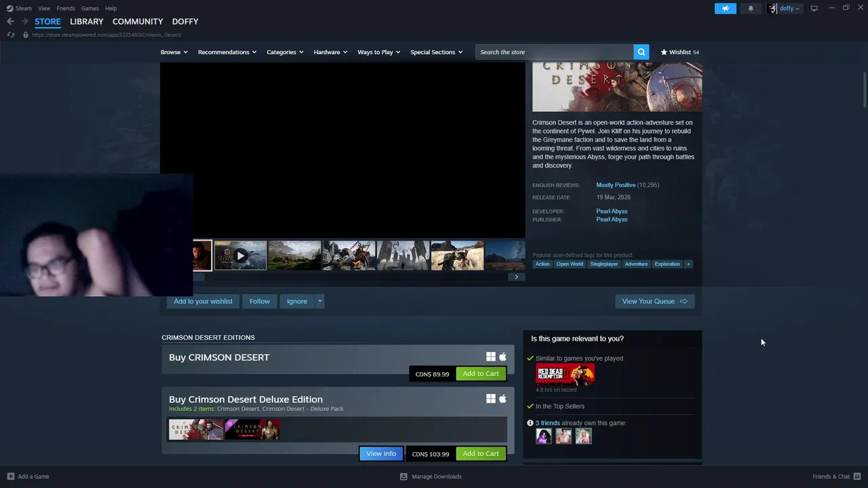
Task: Expand the Categories dropdown
Action: point(285,52)
